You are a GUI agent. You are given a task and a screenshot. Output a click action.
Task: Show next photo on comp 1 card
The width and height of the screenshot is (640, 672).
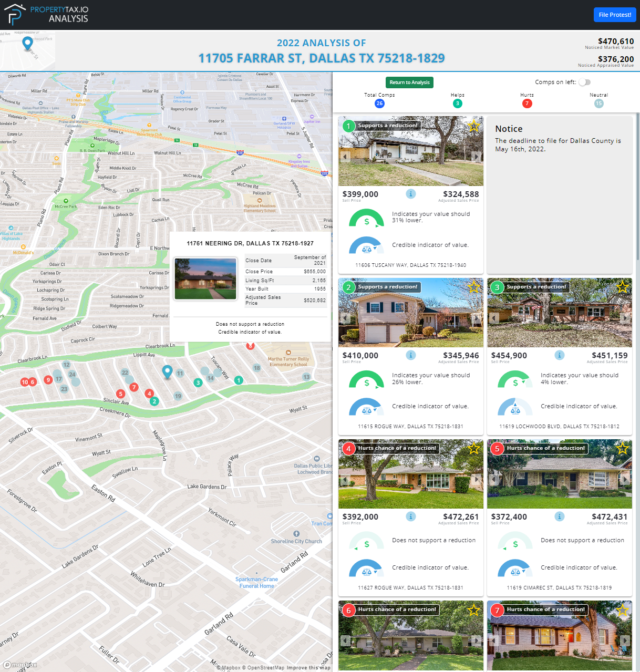point(476,157)
